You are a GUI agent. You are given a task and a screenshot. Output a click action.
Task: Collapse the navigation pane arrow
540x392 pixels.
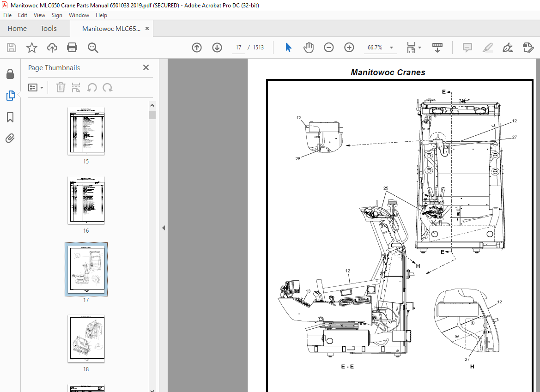click(164, 228)
